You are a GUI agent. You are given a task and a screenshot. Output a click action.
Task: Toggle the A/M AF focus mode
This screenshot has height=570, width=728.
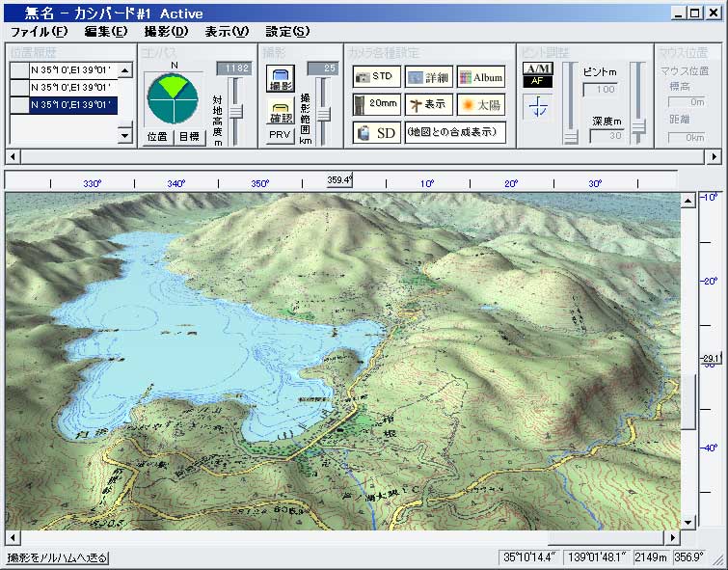537,74
